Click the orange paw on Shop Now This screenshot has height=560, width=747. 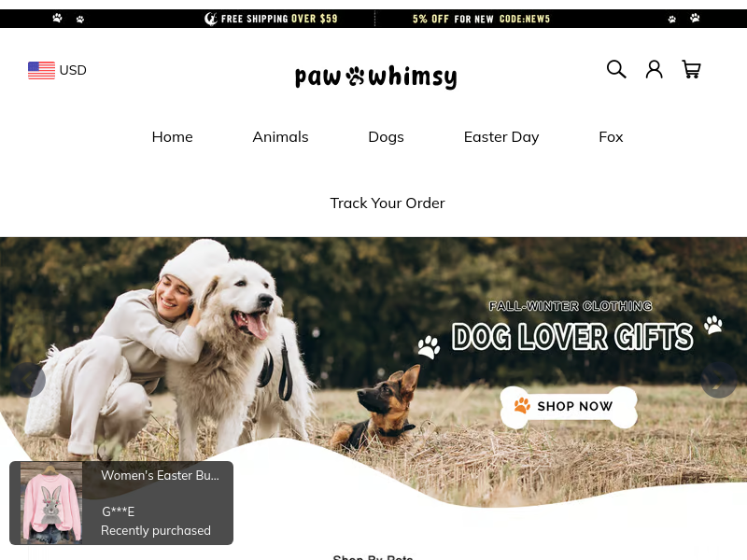point(522,406)
